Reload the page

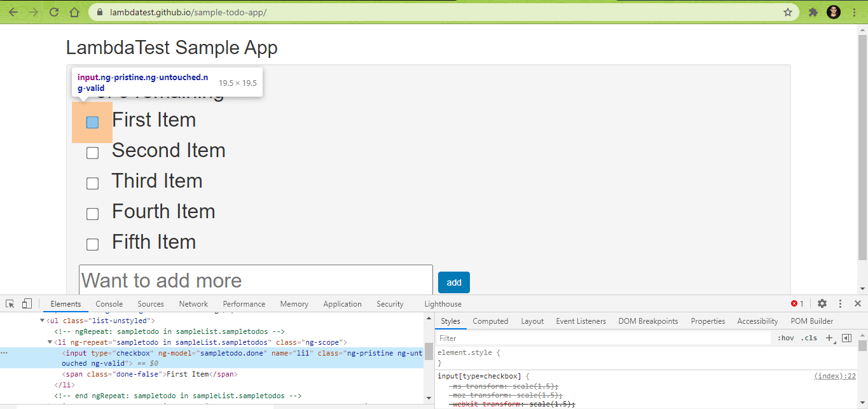tap(54, 12)
